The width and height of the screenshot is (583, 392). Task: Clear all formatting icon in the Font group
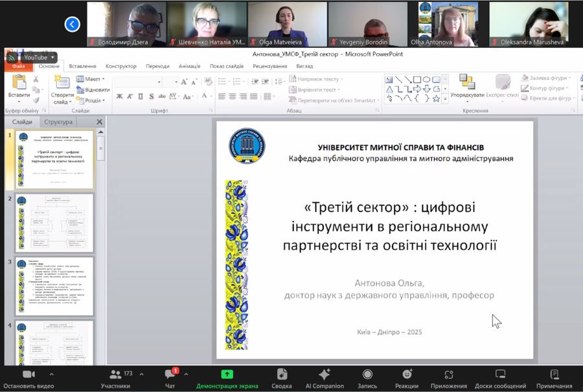208,82
